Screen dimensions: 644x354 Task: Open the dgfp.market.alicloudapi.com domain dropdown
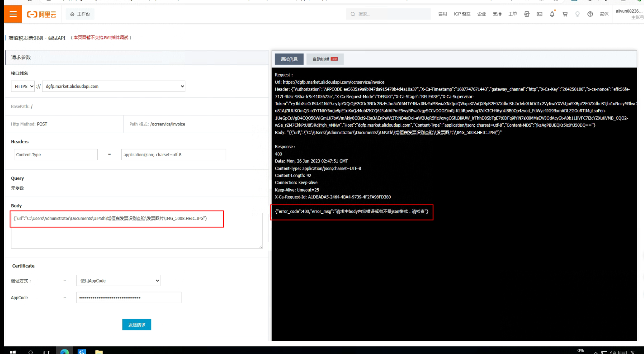(114, 86)
